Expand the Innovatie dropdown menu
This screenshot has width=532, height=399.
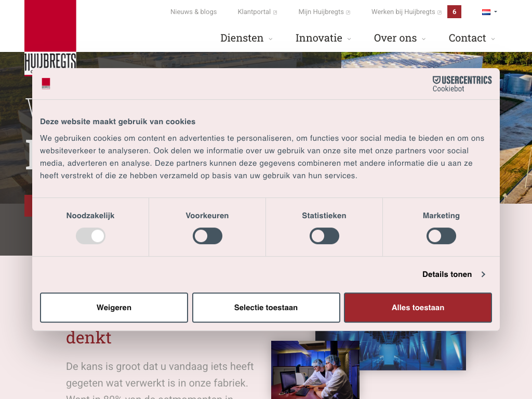tap(323, 38)
